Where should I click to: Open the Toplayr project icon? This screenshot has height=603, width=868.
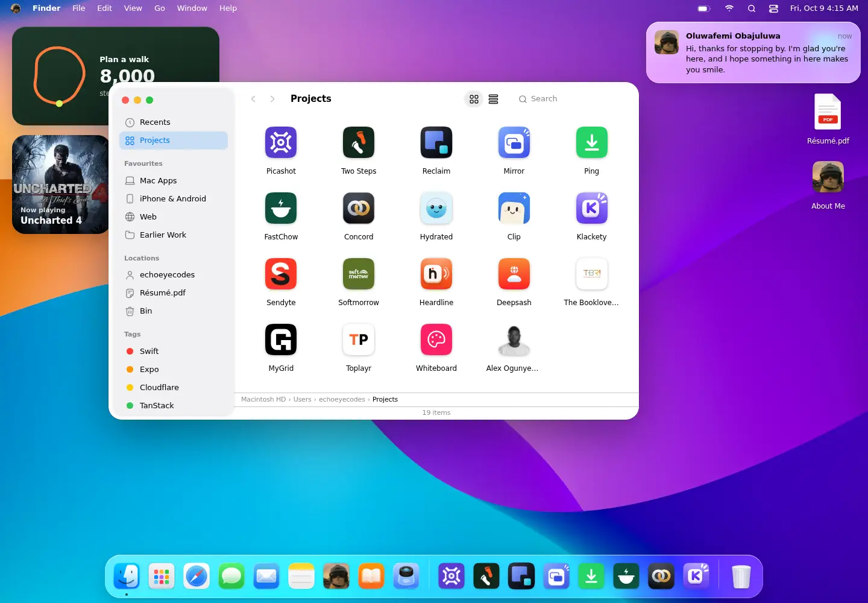click(359, 339)
